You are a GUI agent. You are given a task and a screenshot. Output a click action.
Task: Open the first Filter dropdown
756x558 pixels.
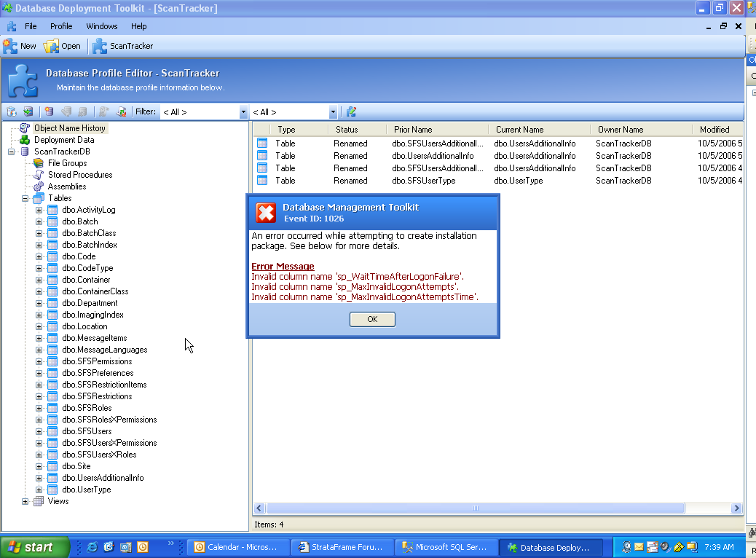coord(243,112)
